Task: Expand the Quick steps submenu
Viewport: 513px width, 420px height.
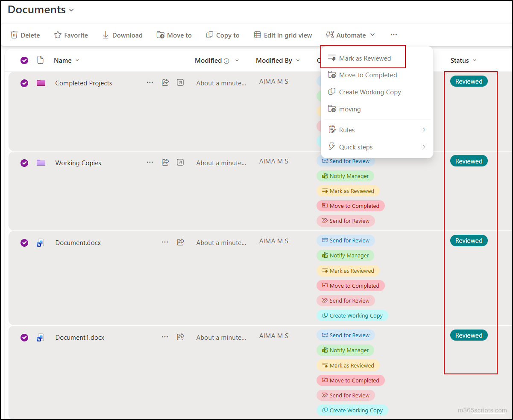Action: click(377, 147)
